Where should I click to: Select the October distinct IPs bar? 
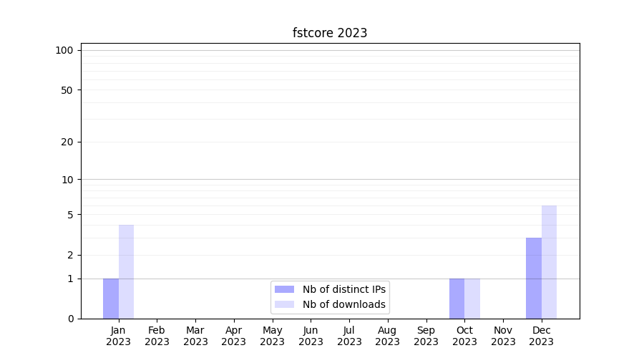click(x=457, y=299)
